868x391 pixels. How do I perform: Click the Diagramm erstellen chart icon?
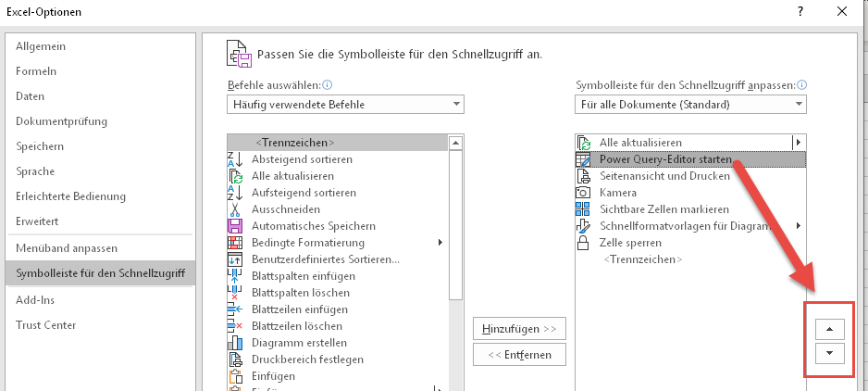click(235, 343)
